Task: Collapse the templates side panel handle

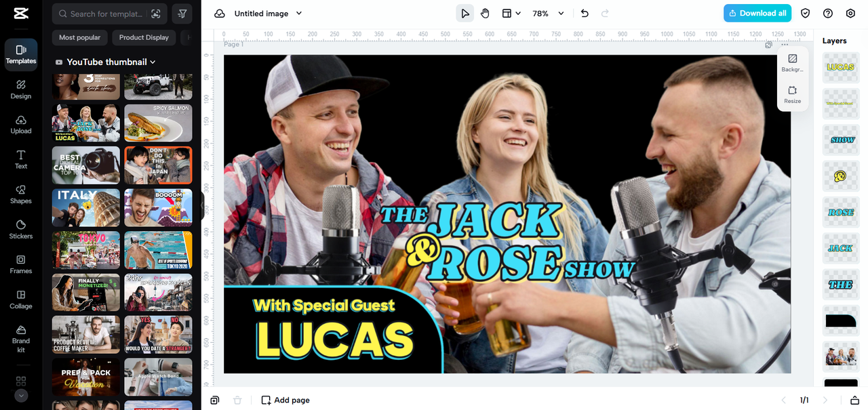Action: coord(202,205)
